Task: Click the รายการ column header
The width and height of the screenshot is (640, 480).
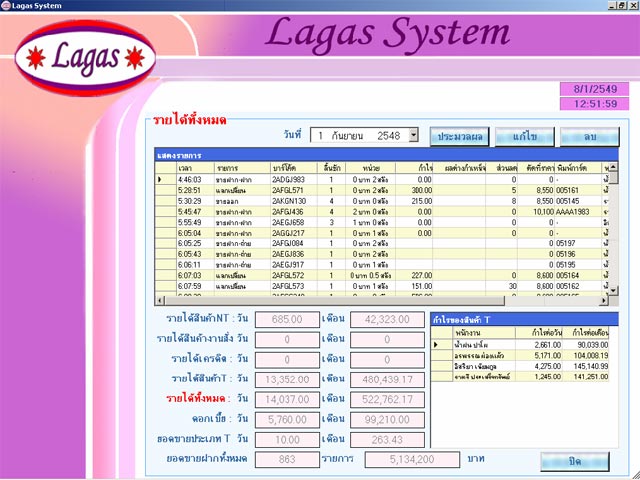Action: pos(242,168)
